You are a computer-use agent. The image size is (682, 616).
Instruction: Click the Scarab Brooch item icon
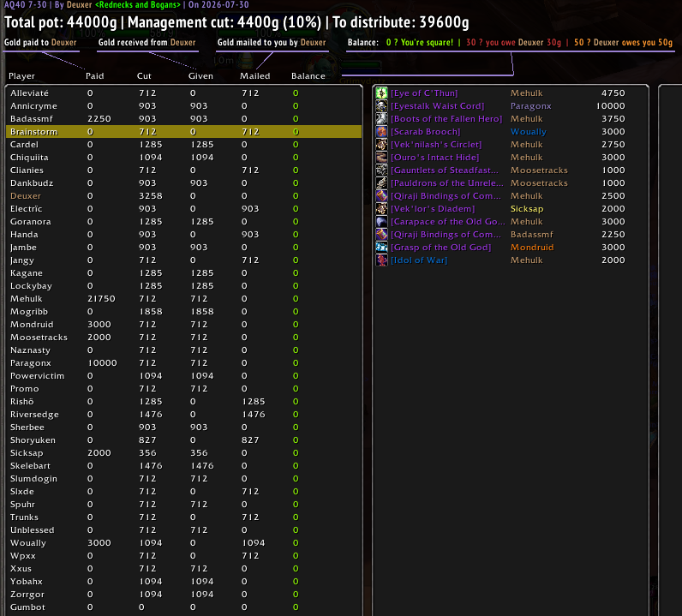(x=381, y=131)
